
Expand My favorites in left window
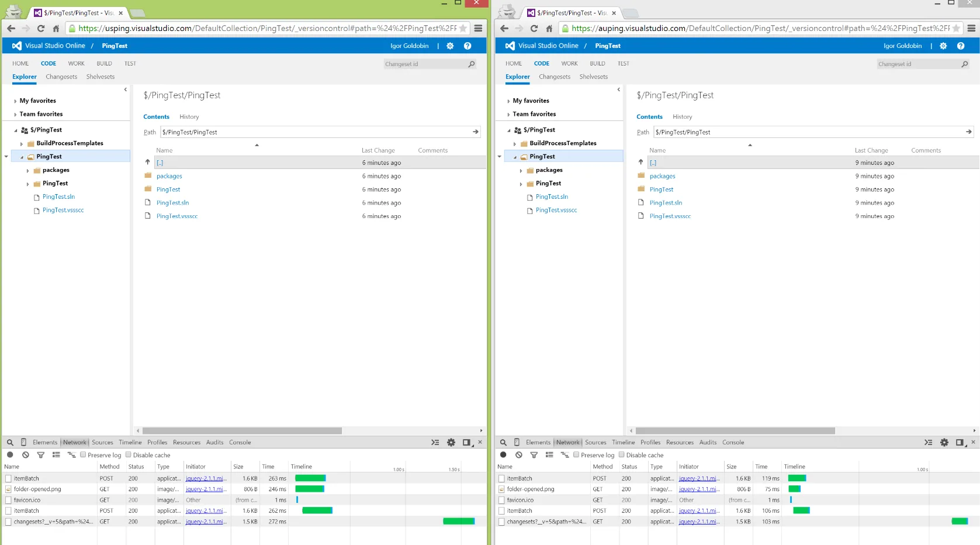pyautogui.click(x=15, y=101)
